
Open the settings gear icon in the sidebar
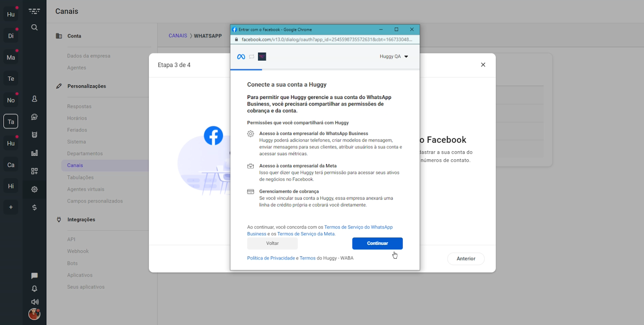(35, 189)
